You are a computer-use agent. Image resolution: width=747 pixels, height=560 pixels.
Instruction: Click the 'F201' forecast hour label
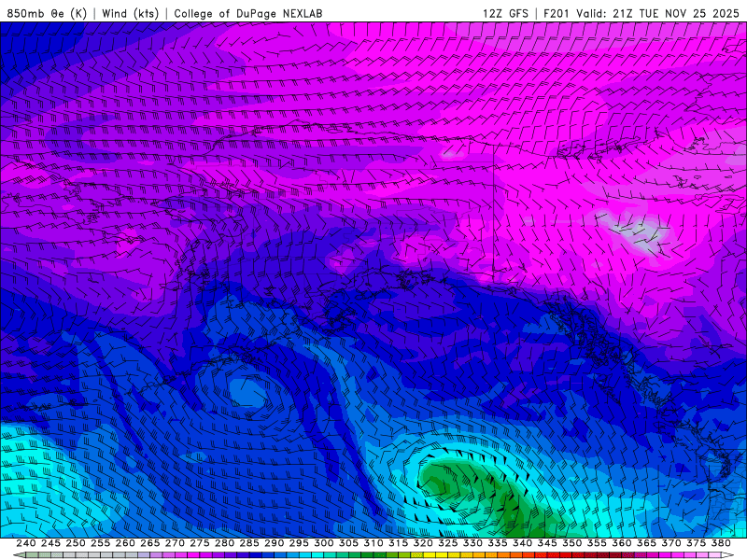pos(557,13)
